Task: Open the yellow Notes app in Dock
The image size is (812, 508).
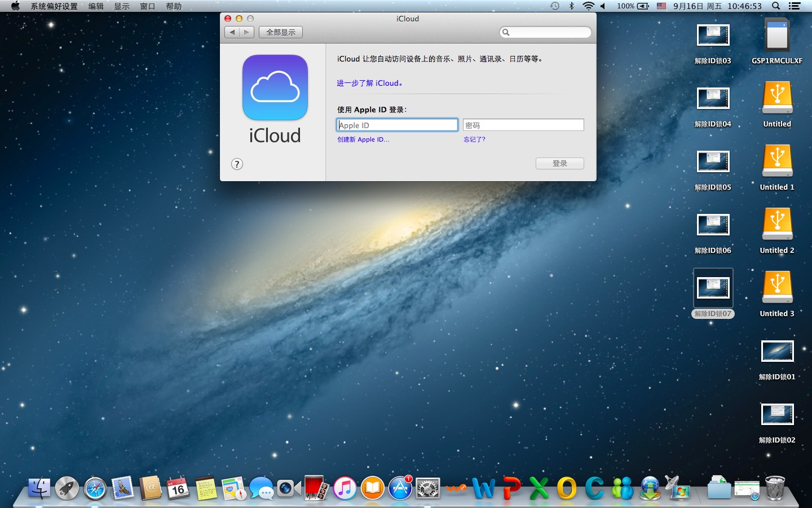Action: pos(206,488)
